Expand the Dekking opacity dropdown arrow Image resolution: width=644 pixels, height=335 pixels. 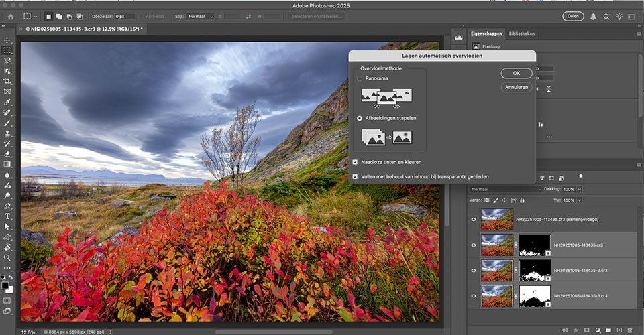(580, 189)
